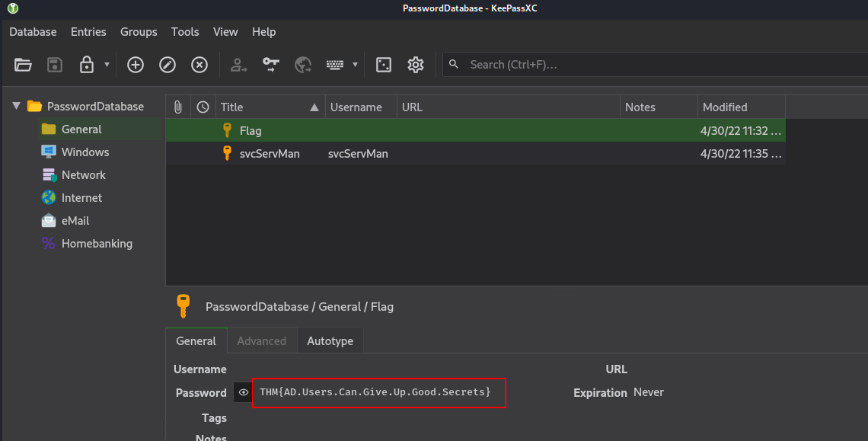Lock the database with padlock icon

(86, 65)
